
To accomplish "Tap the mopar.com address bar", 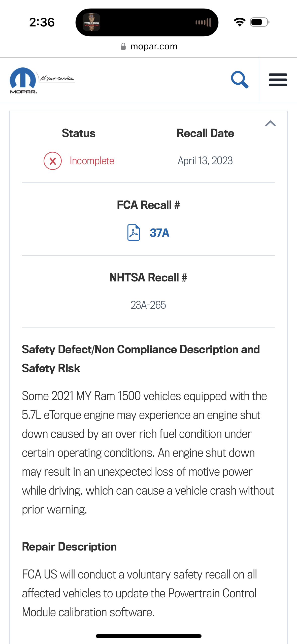I will pos(149,46).
